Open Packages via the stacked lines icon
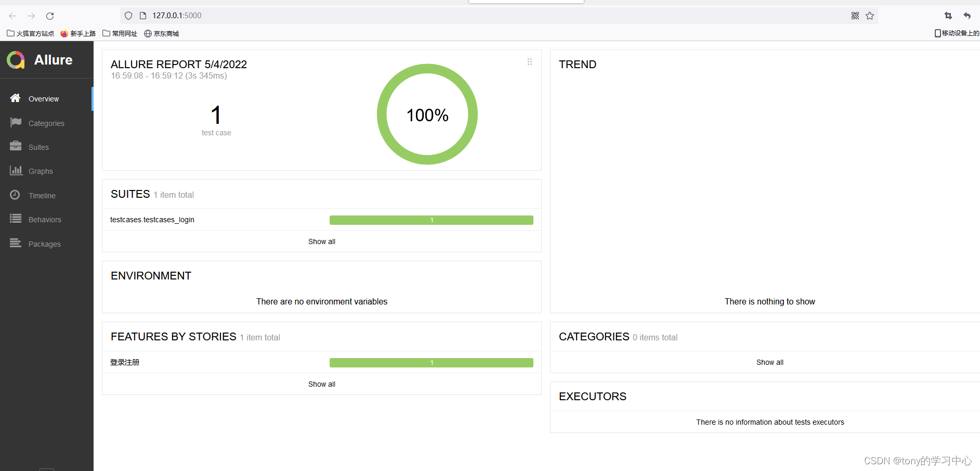The image size is (980, 471). (x=16, y=243)
